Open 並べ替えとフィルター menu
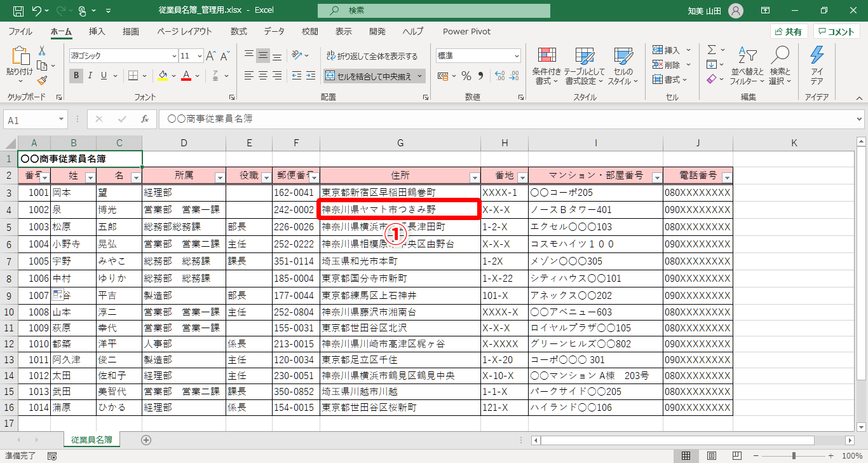This screenshot has width=868, height=463. click(747, 66)
